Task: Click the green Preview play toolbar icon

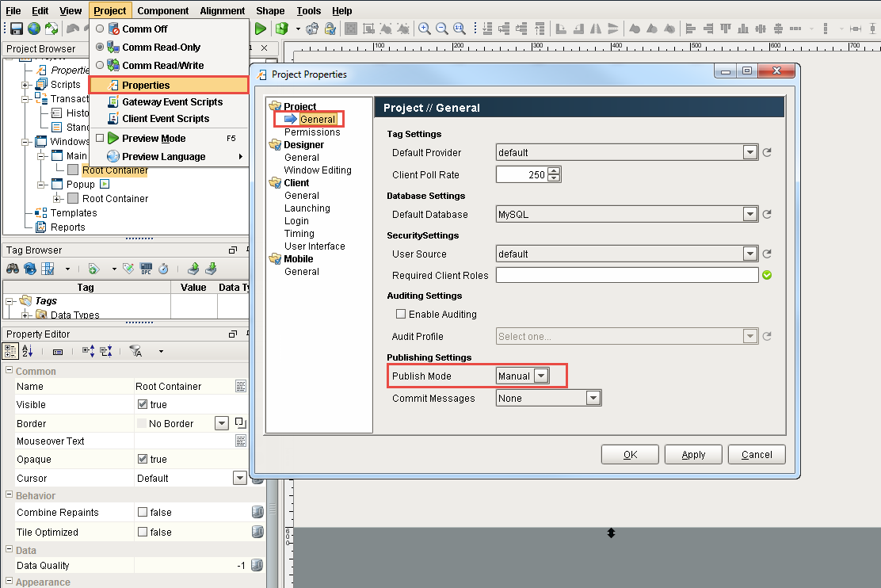Action: point(260,29)
